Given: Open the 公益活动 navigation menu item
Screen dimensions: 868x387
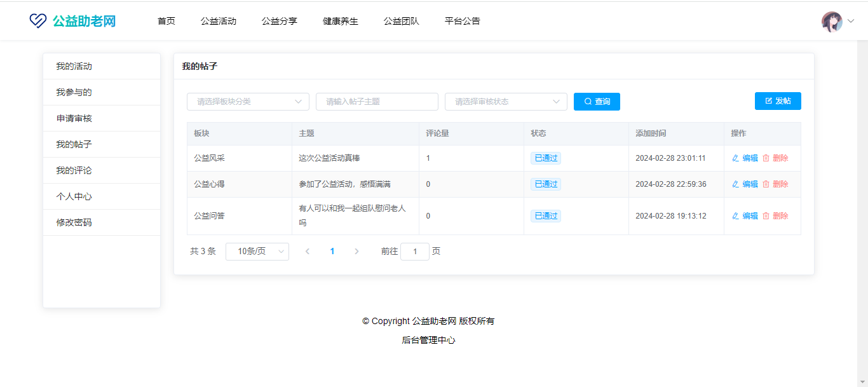Looking at the screenshot, I should [219, 21].
